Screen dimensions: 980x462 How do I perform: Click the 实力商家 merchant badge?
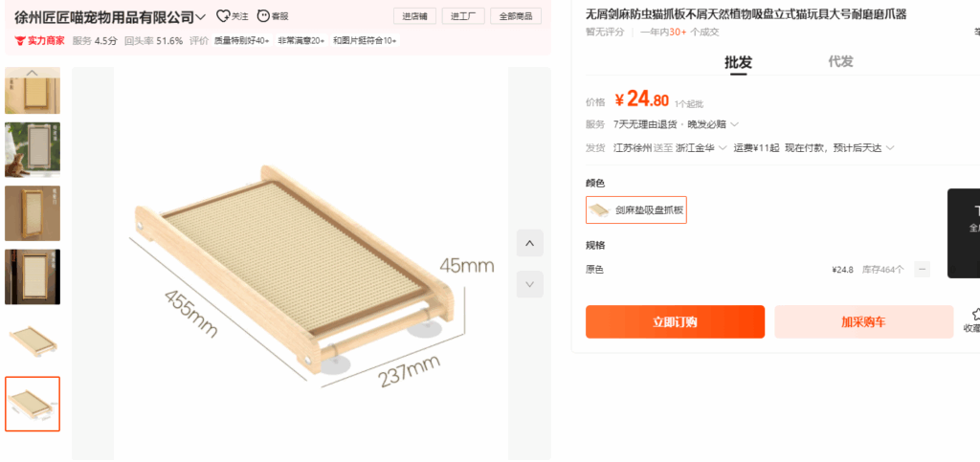(39, 40)
